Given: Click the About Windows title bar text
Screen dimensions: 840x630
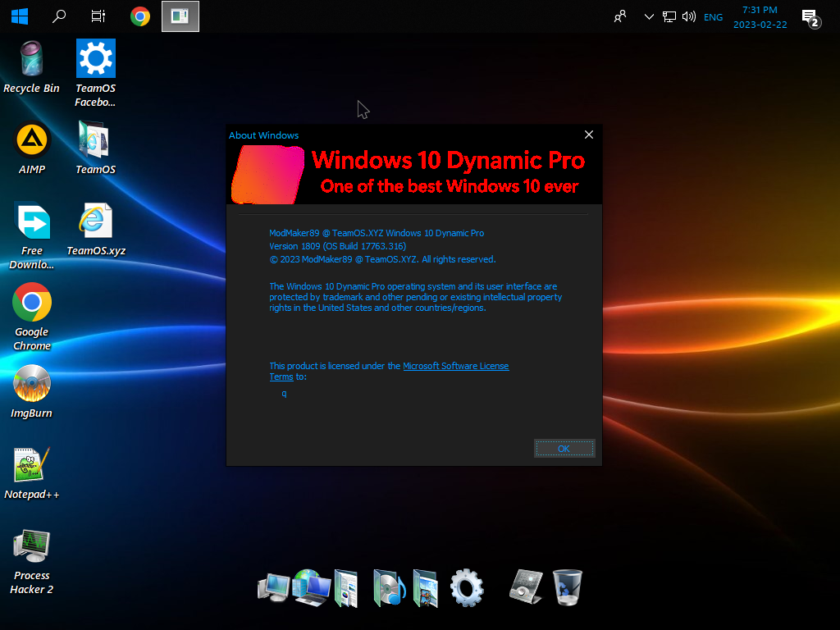Looking at the screenshot, I should click(263, 135).
